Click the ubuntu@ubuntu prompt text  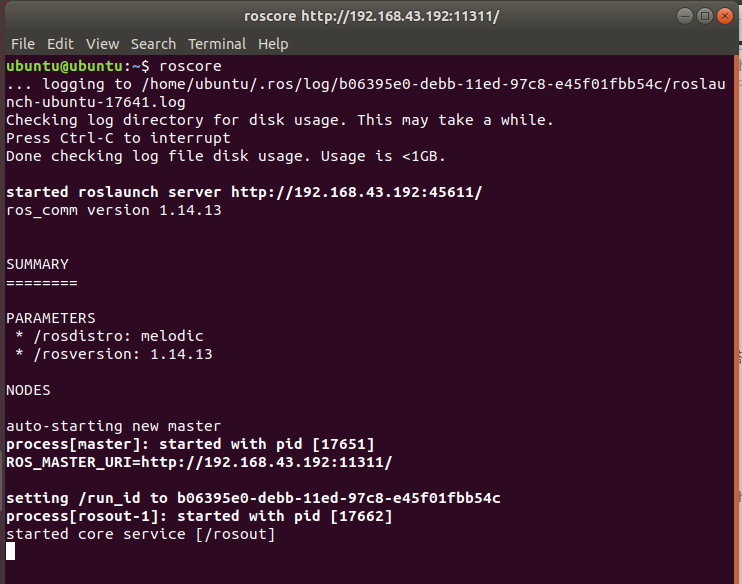pyautogui.click(x=64, y=66)
